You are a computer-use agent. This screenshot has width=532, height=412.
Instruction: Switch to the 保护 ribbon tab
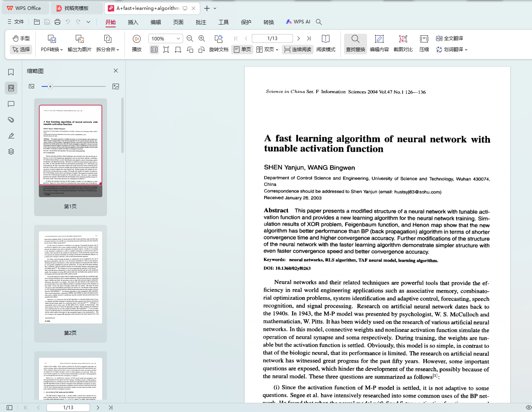pos(246,22)
